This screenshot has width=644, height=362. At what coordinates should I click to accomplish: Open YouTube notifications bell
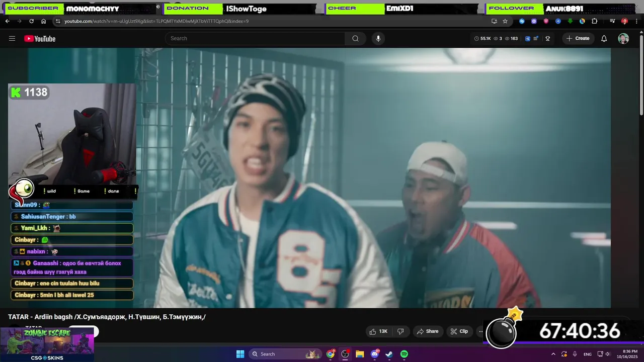604,39
